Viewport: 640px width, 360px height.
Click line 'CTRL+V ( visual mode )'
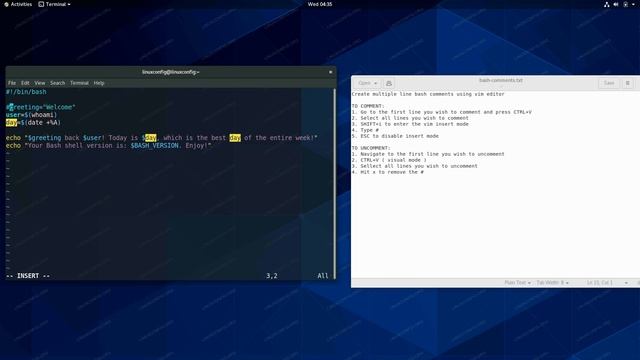389,160
